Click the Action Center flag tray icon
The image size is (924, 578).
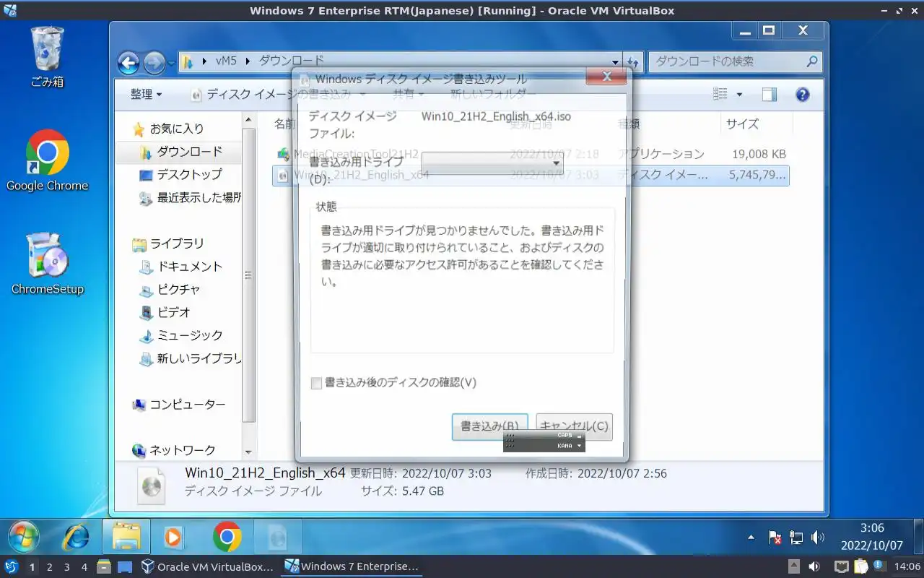point(775,537)
